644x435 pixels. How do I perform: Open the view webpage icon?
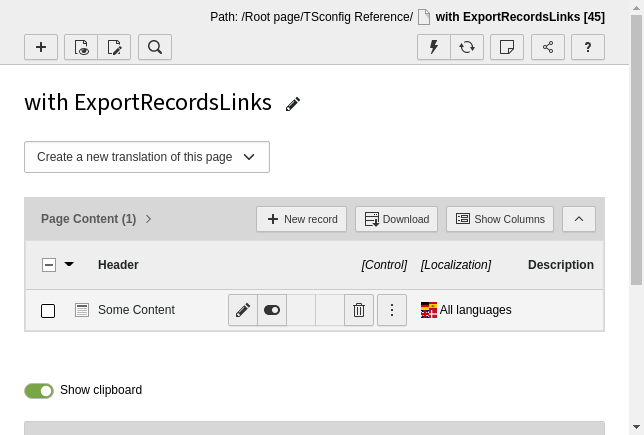point(81,47)
